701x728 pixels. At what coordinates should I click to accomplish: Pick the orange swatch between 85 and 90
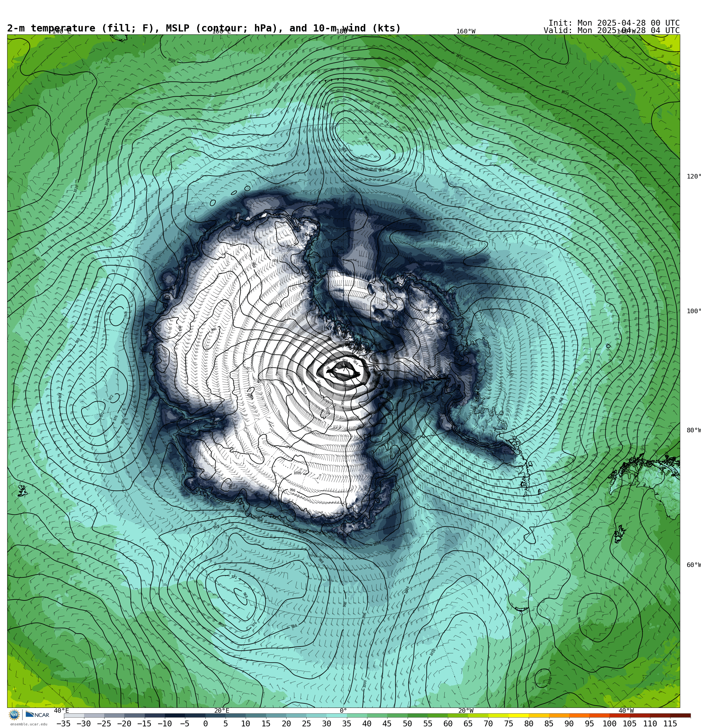coord(559,715)
